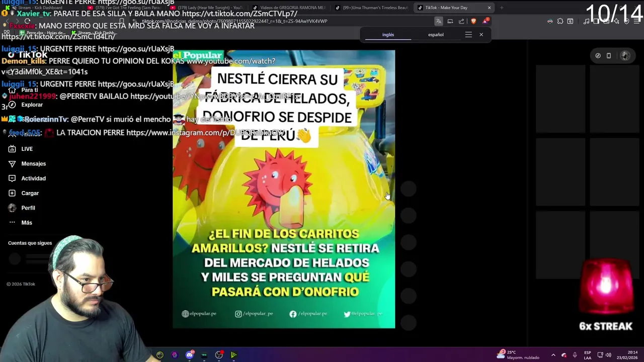
Task: Click the NESTLÉ CIERRA SU FÁBRICA post image
Action: point(284,189)
